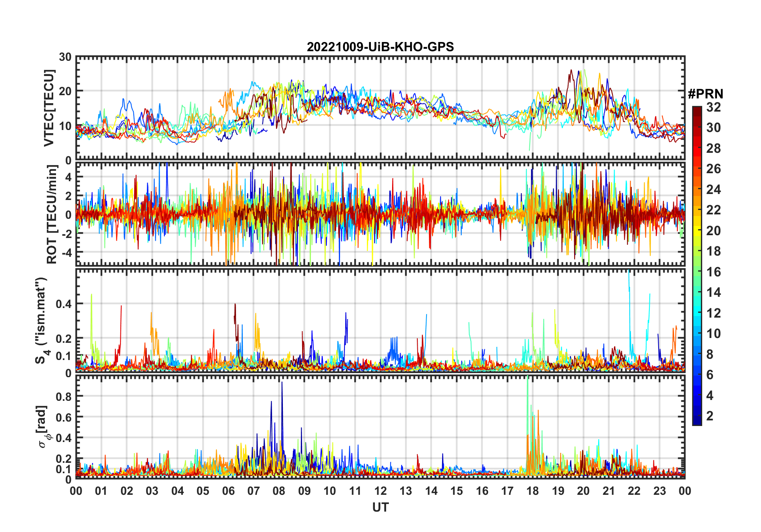Screen dimensions: 761x532
Task: Click x-axis tick label 06
Action: point(228,491)
